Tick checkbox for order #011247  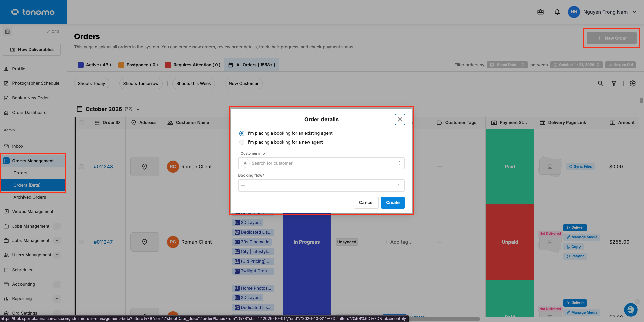pyautogui.click(x=81, y=242)
